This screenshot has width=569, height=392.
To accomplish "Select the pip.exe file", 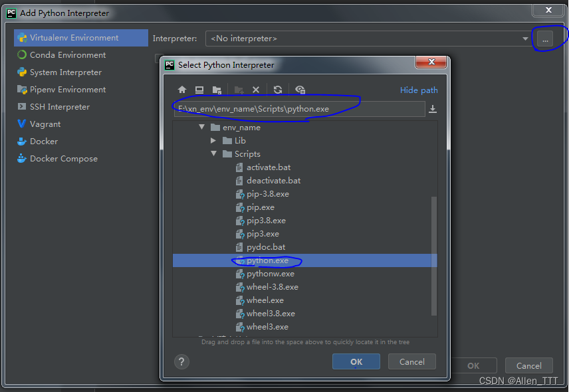I will (260, 207).
